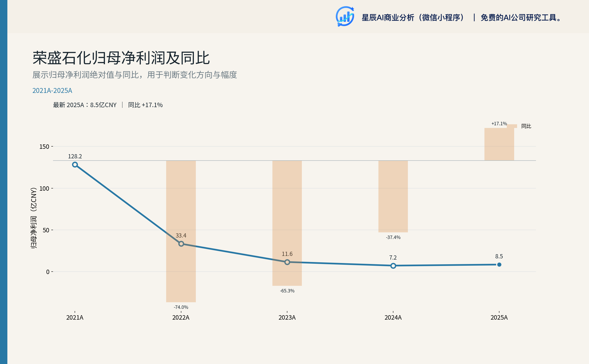Click the 同比 legend color swatch
This screenshot has height=364, width=589.
pos(512,126)
